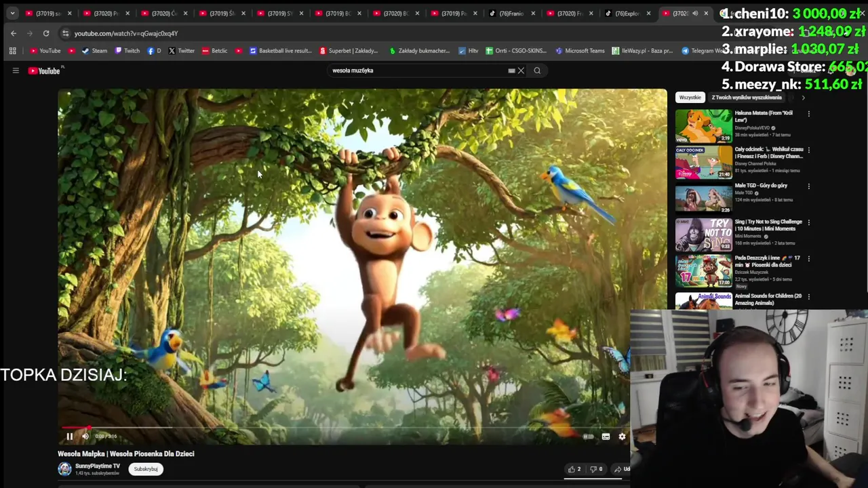This screenshot has height=488, width=868.
Task: Close the (76) Franio tab
Action: tap(533, 13)
